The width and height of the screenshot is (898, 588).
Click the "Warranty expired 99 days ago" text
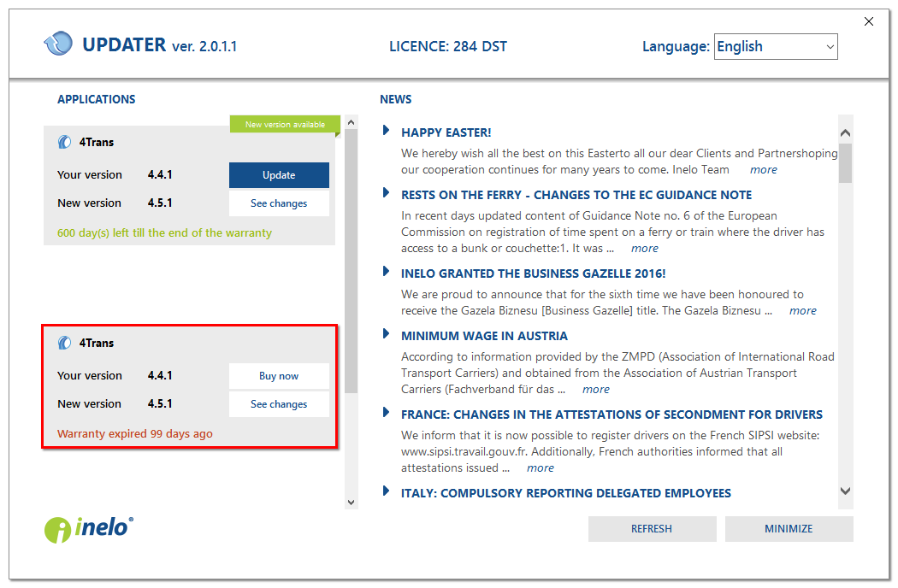pos(134,433)
